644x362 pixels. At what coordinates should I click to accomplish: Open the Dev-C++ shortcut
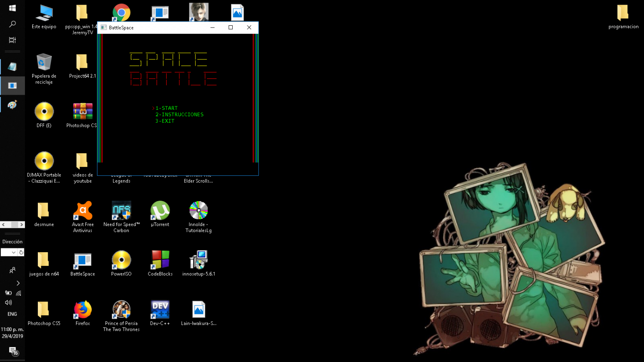(x=160, y=313)
